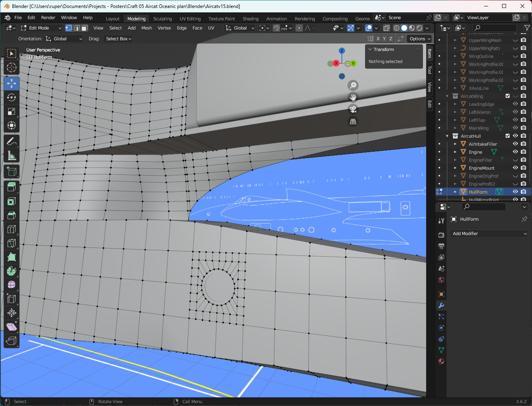Open the Drag Select Box dropdown
The width and height of the screenshot is (532, 406).
pos(118,39)
